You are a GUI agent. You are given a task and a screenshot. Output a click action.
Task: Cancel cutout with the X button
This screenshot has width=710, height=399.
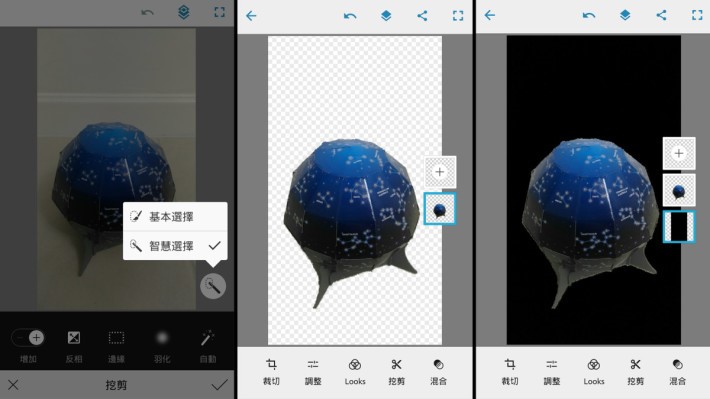[x=13, y=385]
